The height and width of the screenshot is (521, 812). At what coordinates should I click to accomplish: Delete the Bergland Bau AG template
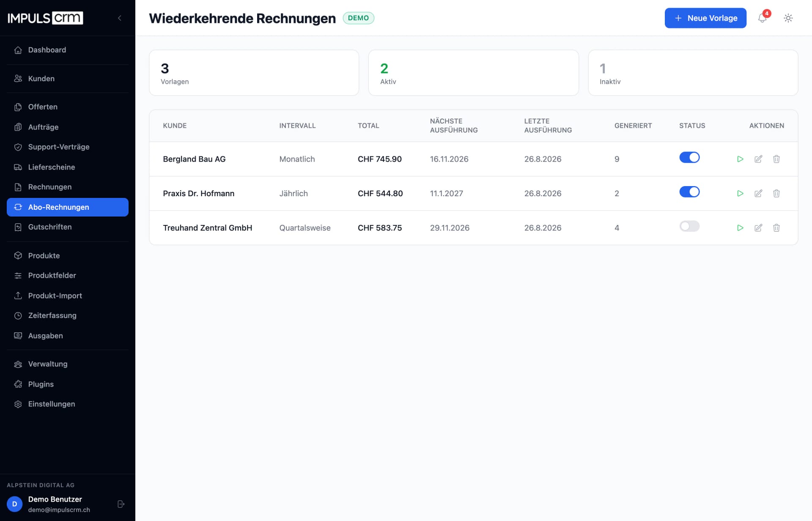(776, 159)
